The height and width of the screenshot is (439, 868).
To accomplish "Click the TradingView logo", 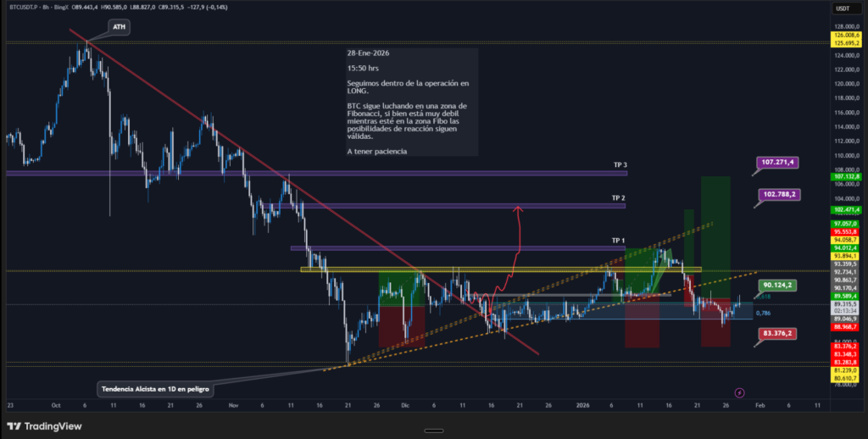I will 41,426.
